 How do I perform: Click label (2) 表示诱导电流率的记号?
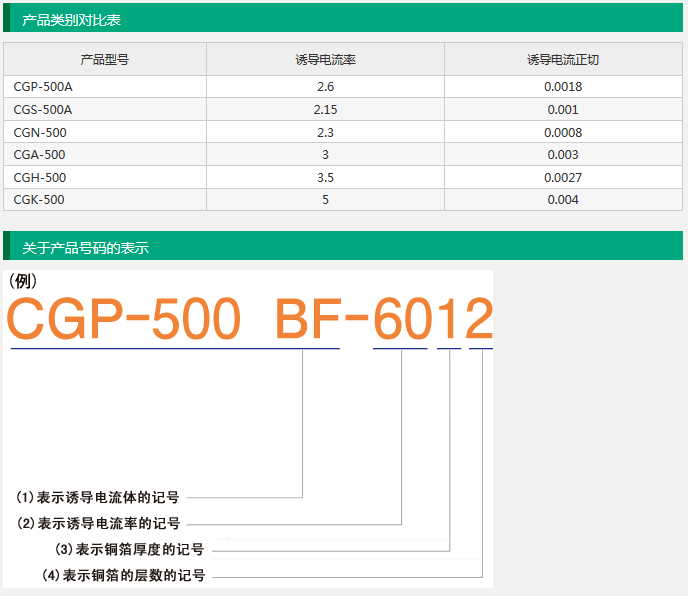pos(99,523)
